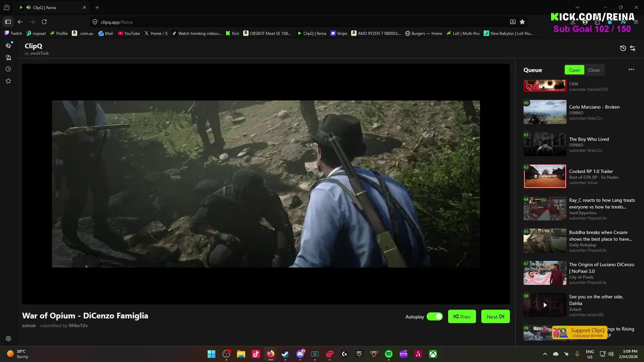Select Carlo Marciano - Broken queue item
The width and height of the screenshot is (644, 362).
point(580,112)
